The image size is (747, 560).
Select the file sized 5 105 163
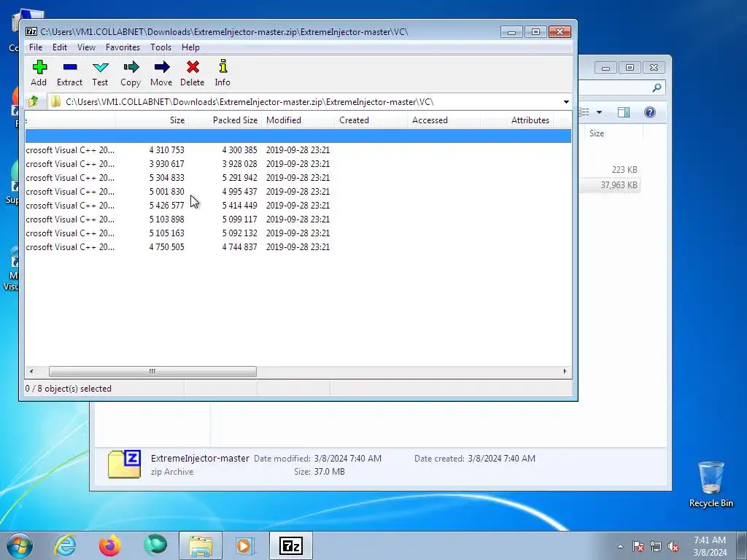(x=298, y=233)
